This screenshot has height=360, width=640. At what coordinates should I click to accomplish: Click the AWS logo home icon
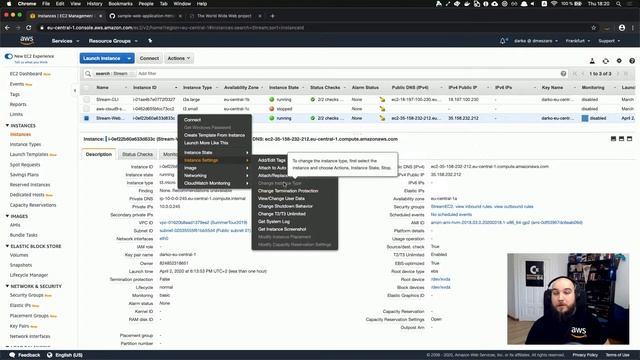point(27,40)
